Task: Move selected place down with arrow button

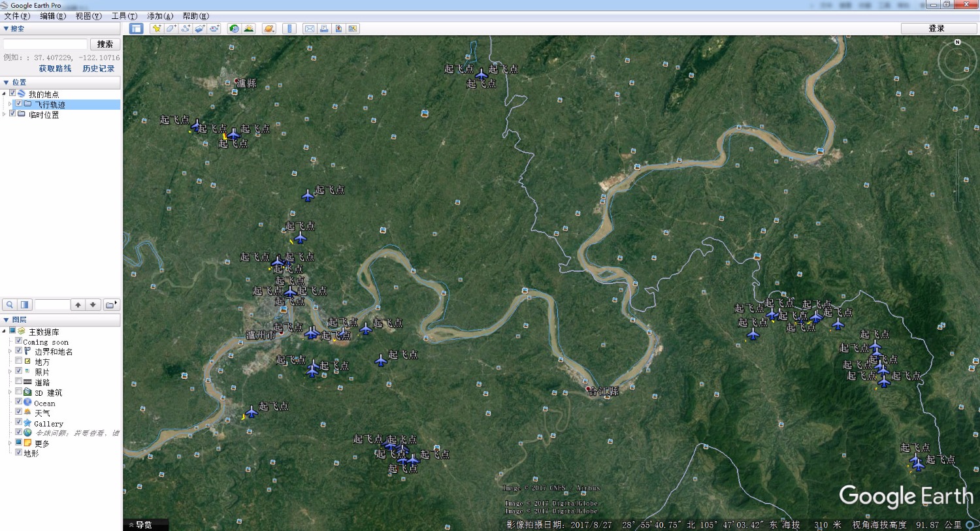Action: tap(93, 305)
